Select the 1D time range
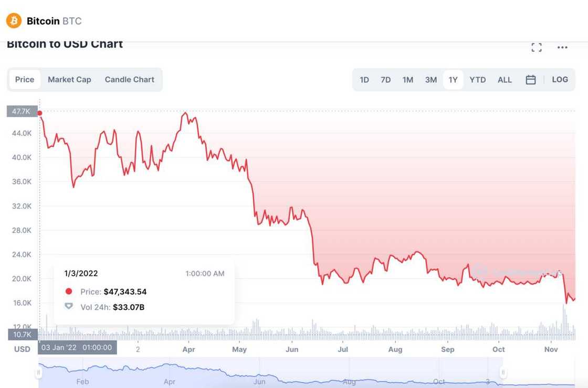Image resolution: width=588 pixels, height=388 pixels. tap(364, 80)
